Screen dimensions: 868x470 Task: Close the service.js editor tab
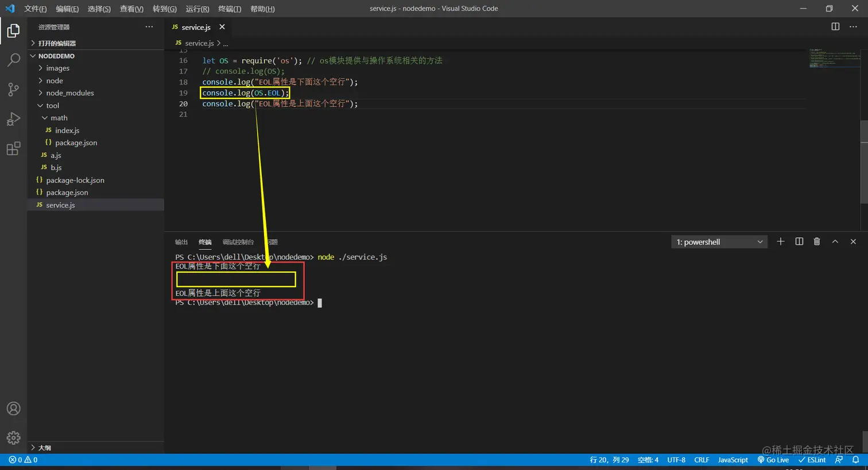[222, 27]
